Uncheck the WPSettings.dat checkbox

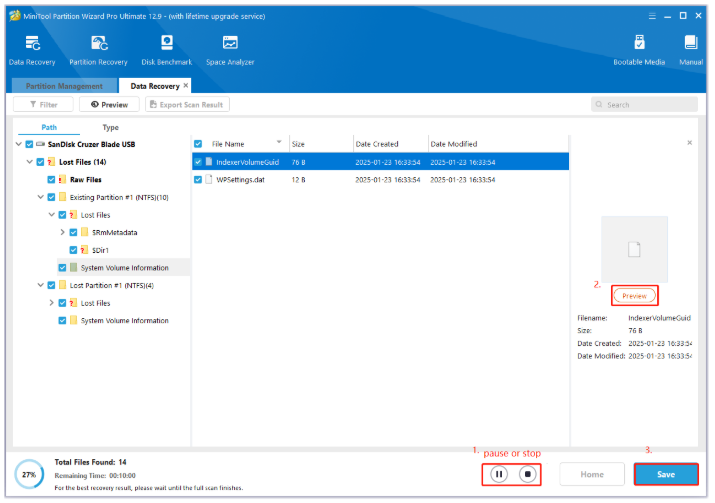[x=198, y=180]
